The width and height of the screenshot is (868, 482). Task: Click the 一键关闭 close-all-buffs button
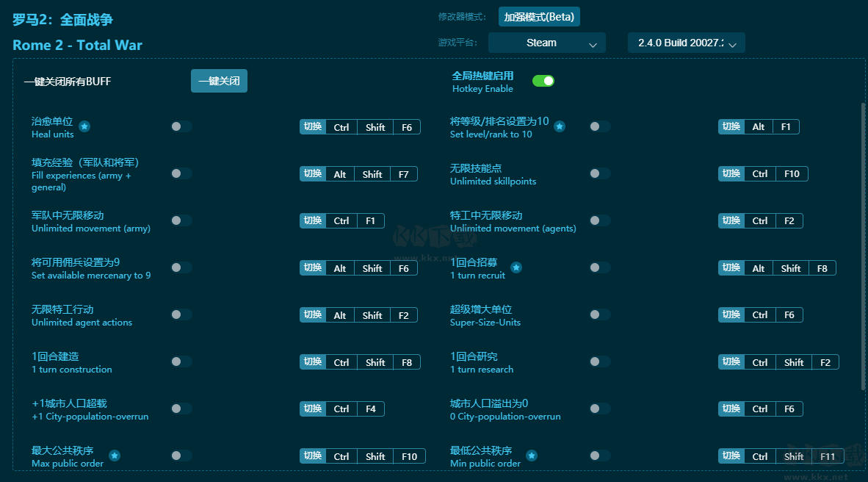pyautogui.click(x=220, y=81)
